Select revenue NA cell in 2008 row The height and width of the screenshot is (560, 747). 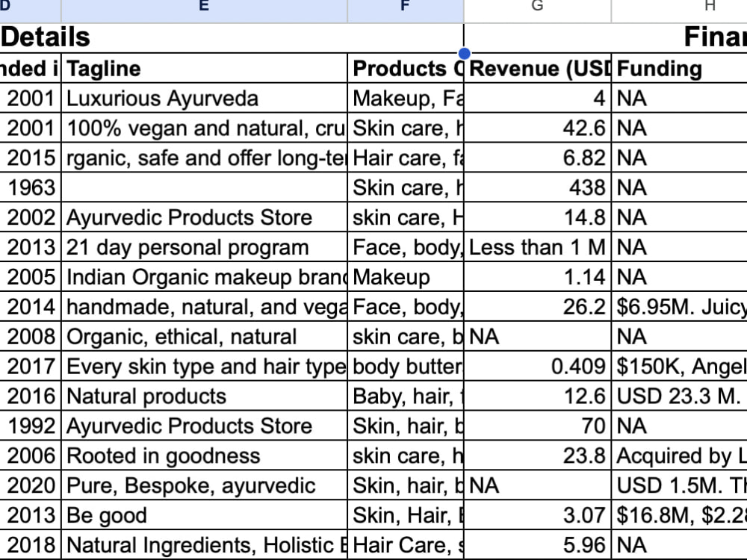537,336
